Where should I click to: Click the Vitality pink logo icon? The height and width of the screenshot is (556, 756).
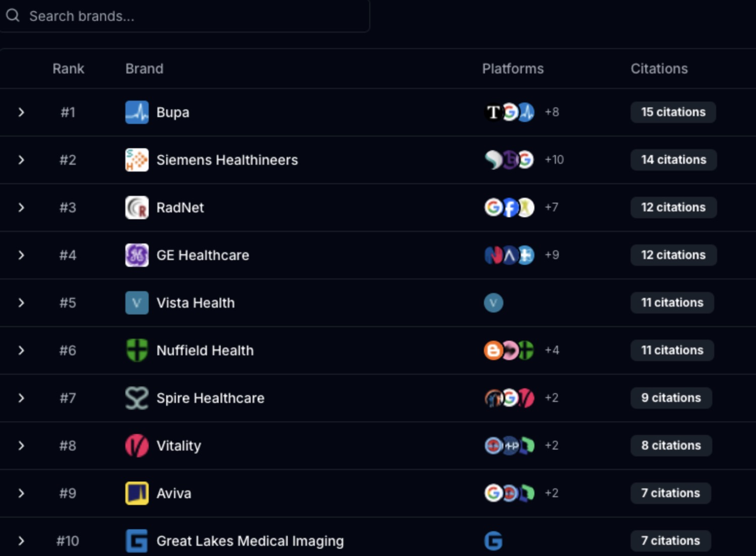[137, 446]
